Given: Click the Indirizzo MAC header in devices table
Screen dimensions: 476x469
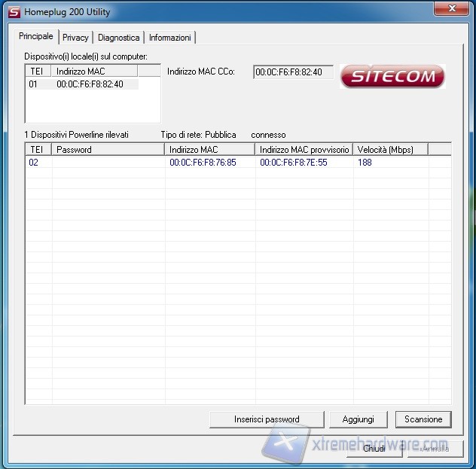Looking at the screenshot, I should pos(209,150).
